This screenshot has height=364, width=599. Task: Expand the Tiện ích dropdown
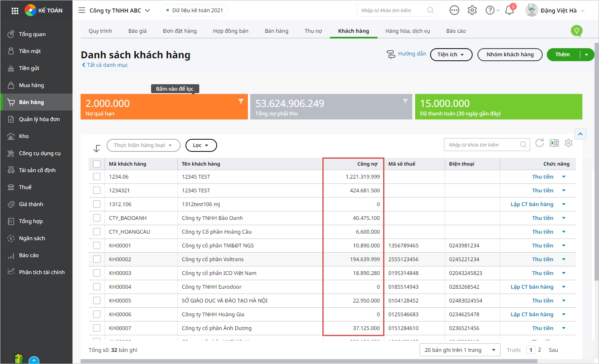[451, 55]
